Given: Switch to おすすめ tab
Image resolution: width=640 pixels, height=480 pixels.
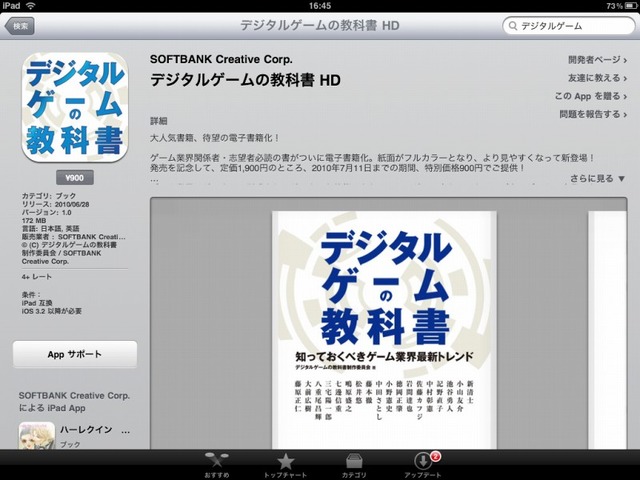Looking at the screenshot, I should (x=217, y=465).
